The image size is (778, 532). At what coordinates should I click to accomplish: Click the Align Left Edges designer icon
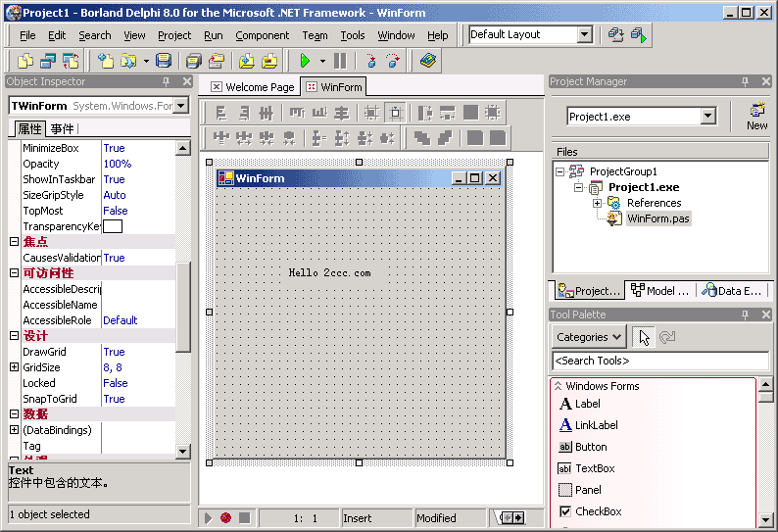pyautogui.click(x=221, y=113)
